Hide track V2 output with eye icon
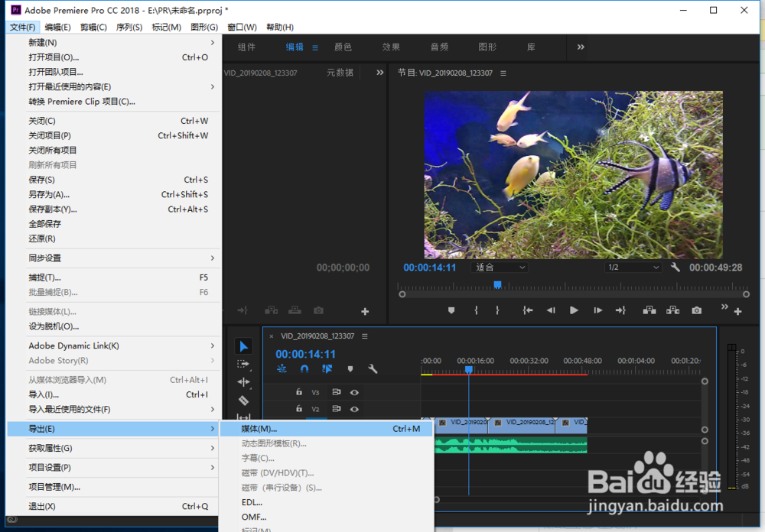Image resolution: width=765 pixels, height=532 pixels. [354, 409]
